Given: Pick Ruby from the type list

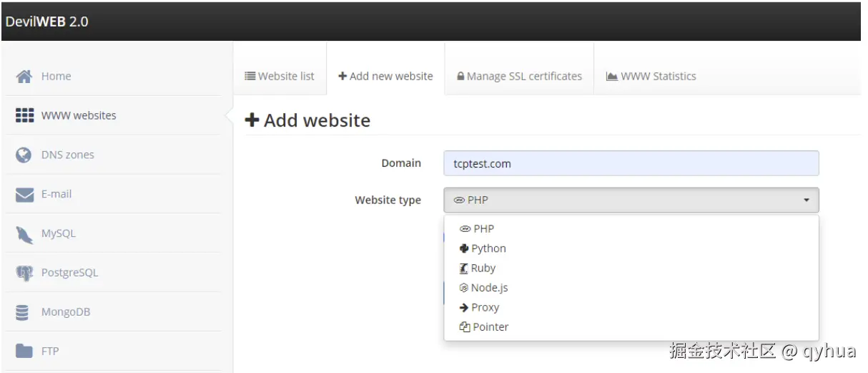Looking at the screenshot, I should (x=483, y=268).
